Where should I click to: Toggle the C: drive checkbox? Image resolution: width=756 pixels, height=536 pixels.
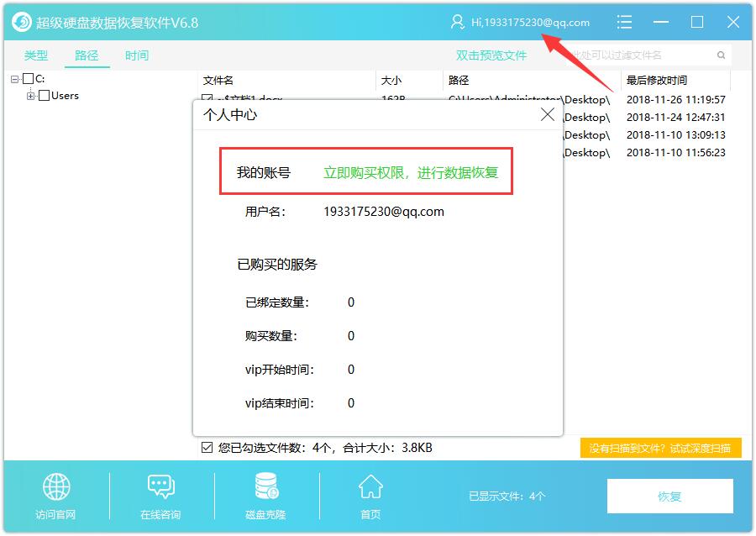[x=28, y=79]
